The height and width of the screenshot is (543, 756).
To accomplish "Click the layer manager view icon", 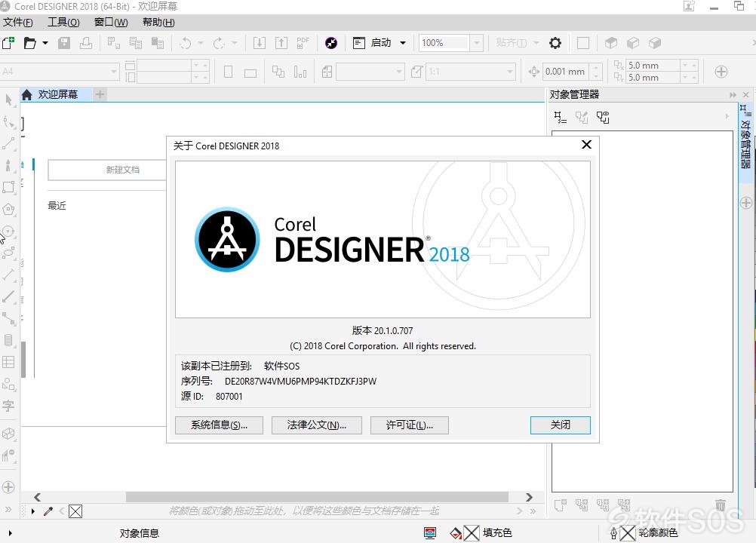I will click(x=603, y=117).
